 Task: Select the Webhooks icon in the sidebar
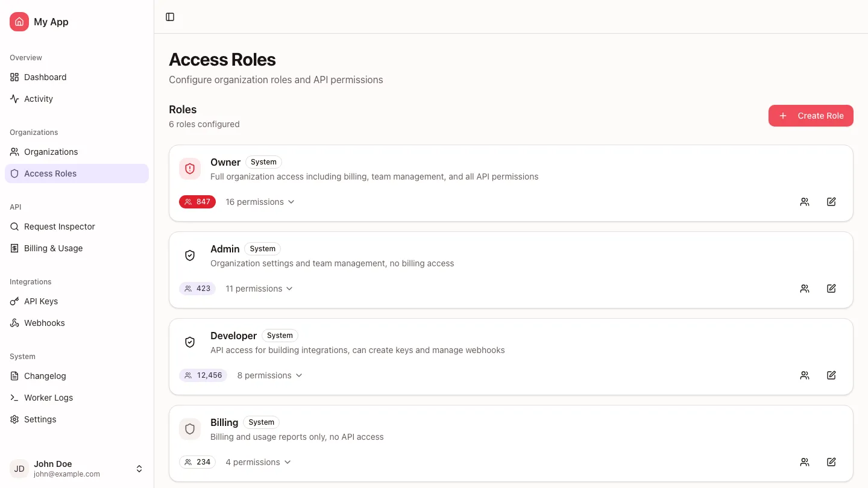click(14, 323)
